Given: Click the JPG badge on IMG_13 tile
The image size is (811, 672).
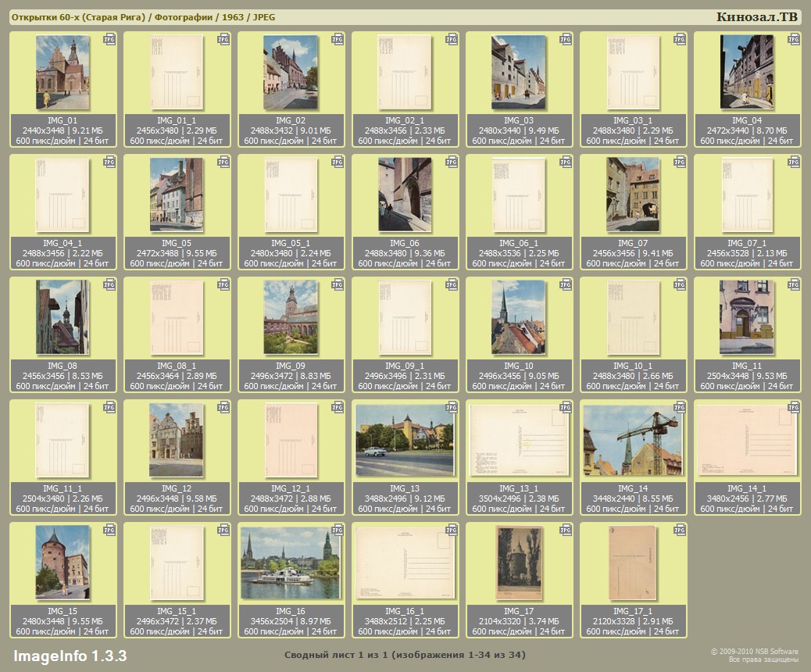Looking at the screenshot, I should (x=452, y=406).
